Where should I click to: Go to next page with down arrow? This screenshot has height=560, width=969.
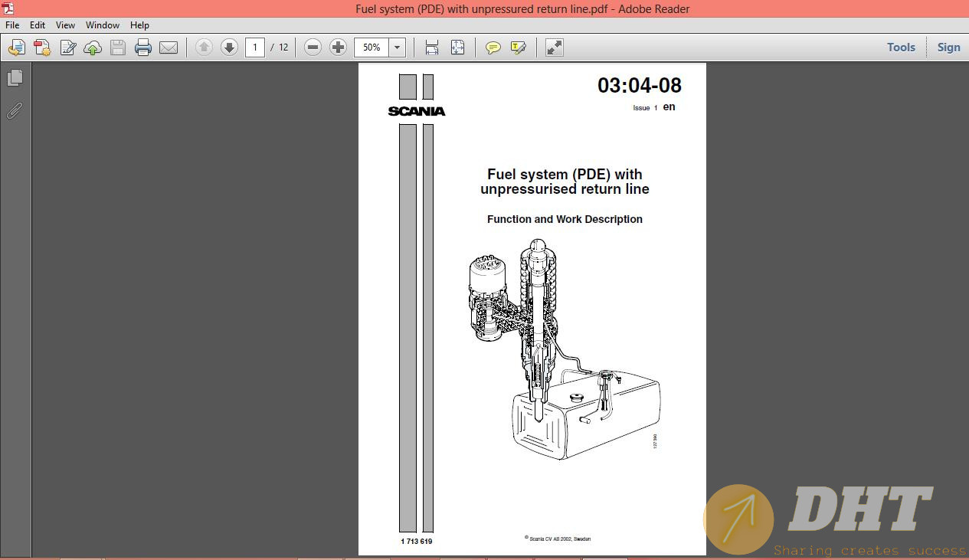tap(229, 47)
